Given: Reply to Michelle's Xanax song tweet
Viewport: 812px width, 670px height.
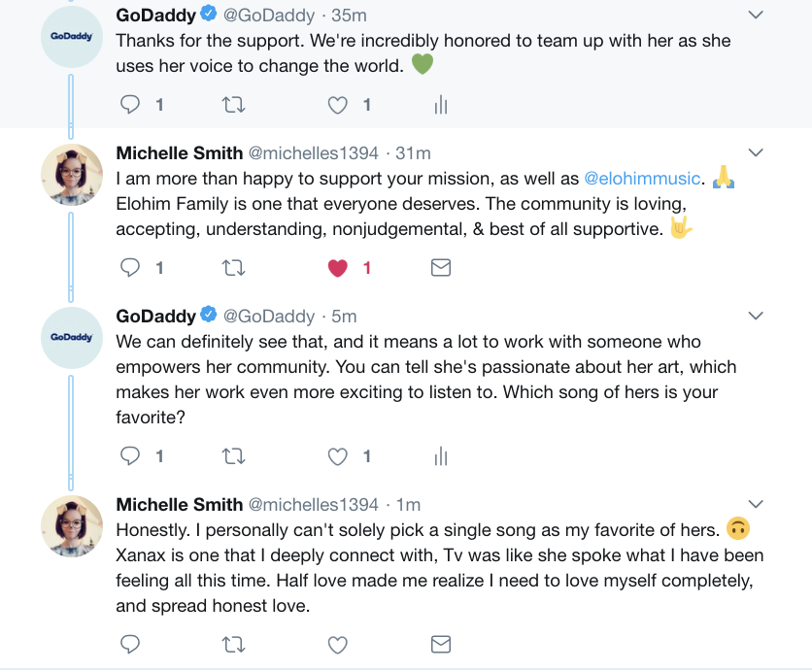Looking at the screenshot, I should click(x=129, y=644).
